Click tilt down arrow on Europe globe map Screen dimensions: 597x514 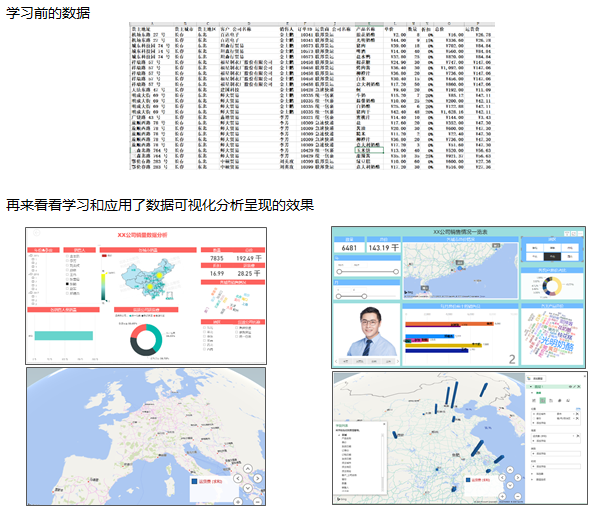click(x=248, y=488)
